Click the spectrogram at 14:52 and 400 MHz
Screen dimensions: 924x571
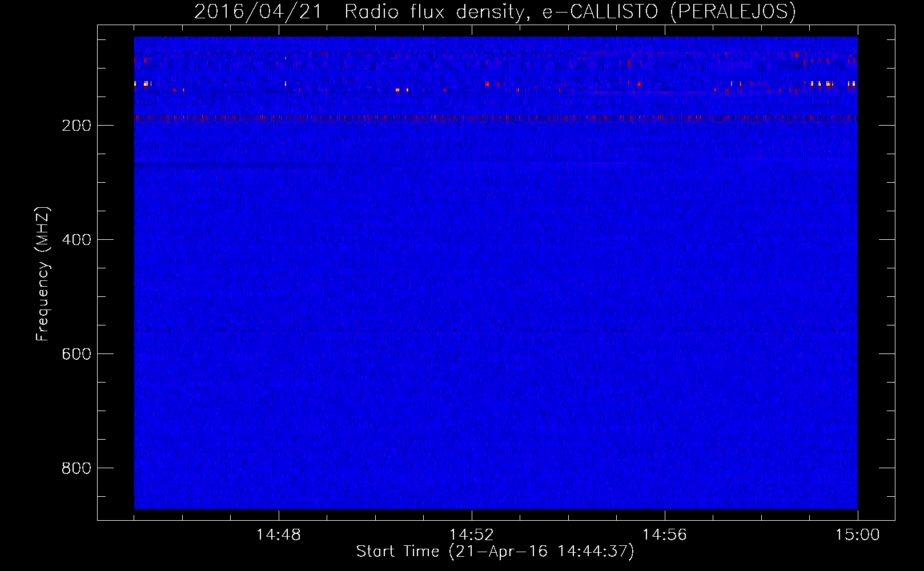(x=472, y=239)
